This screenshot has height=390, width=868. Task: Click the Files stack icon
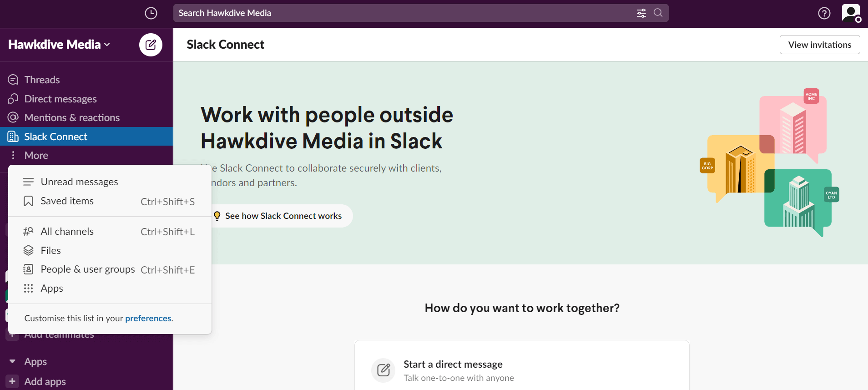[28, 250]
